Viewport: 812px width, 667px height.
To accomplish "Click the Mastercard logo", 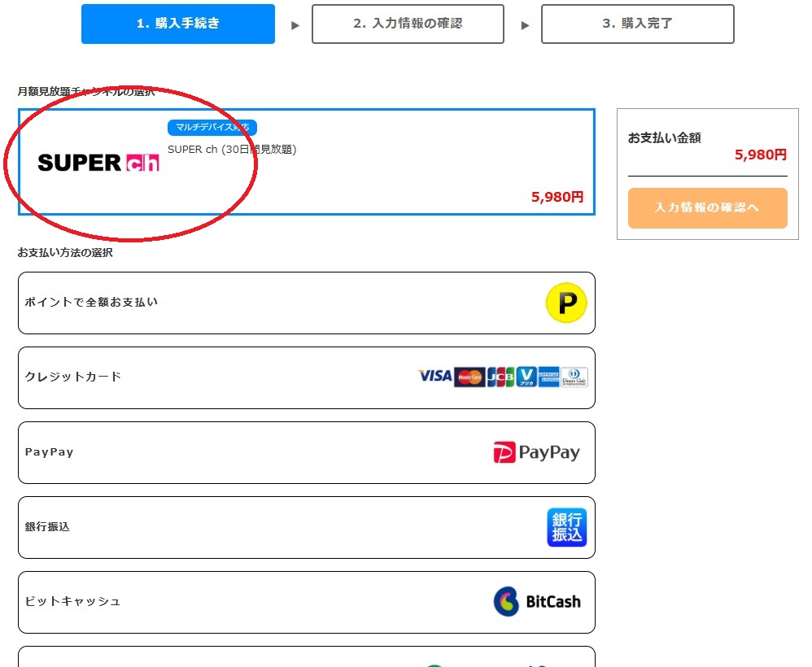I will coord(469,377).
